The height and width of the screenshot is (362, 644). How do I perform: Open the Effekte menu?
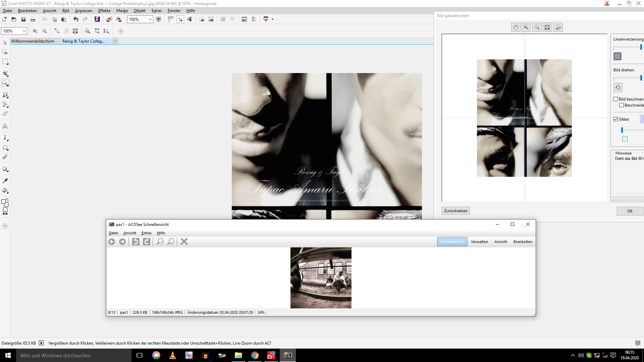pyautogui.click(x=104, y=11)
